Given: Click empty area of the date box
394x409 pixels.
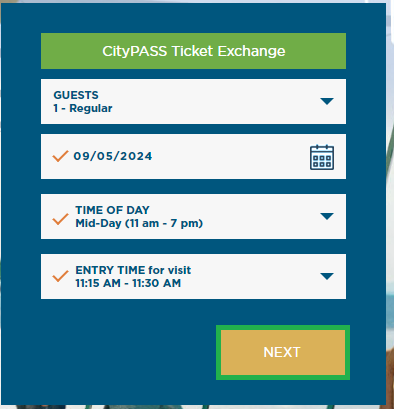Looking at the screenshot, I should coord(230,157).
